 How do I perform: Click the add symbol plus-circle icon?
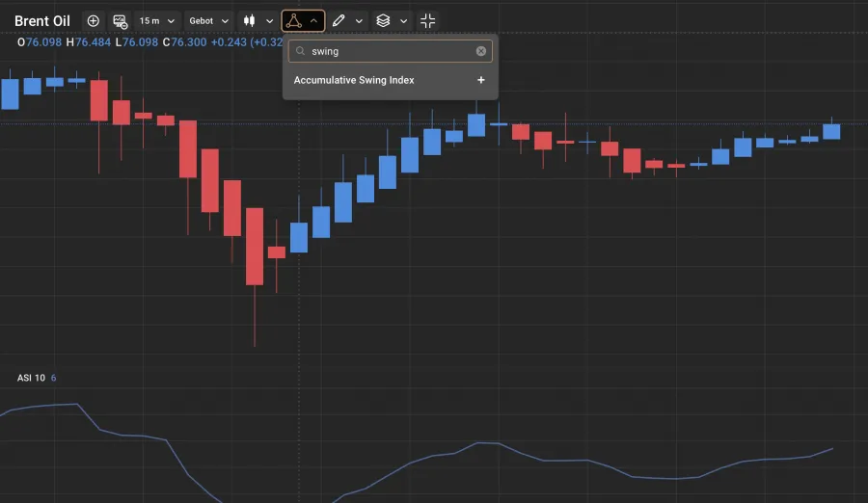93,21
